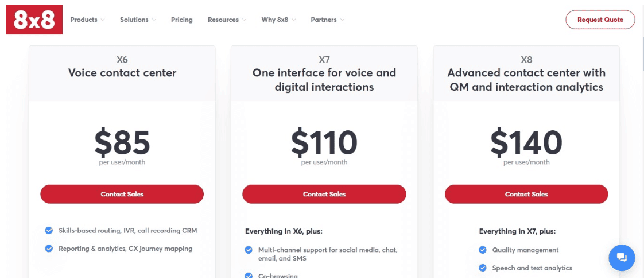The height and width of the screenshot is (279, 644).
Task: Go to the Pricing page
Action: point(181,20)
